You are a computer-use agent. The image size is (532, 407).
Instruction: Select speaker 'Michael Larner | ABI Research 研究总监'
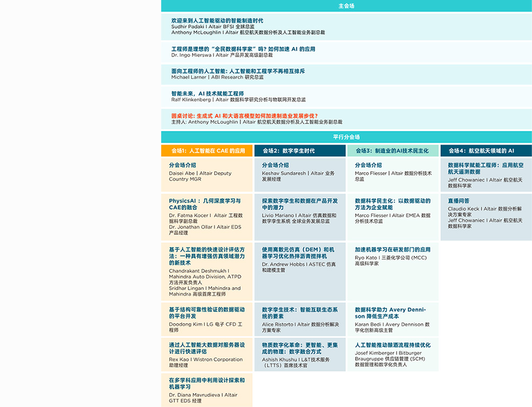click(x=217, y=77)
